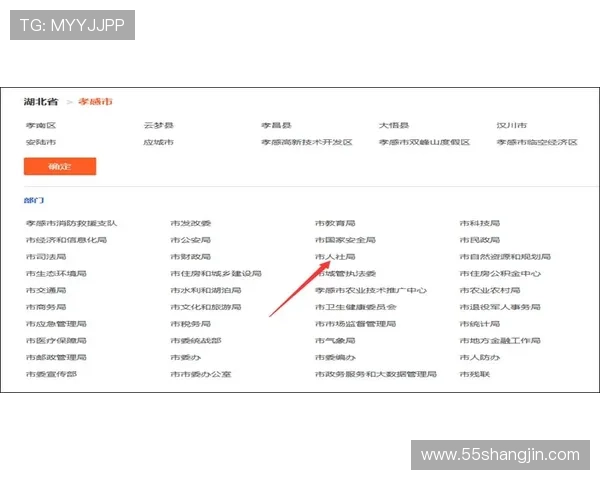Select 孝感高新技术开发区
Screen dimensions: 600x480
click(307, 142)
